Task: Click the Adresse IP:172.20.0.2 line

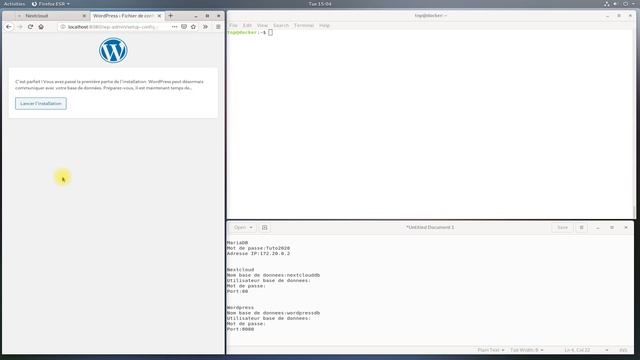Action: 258,253
